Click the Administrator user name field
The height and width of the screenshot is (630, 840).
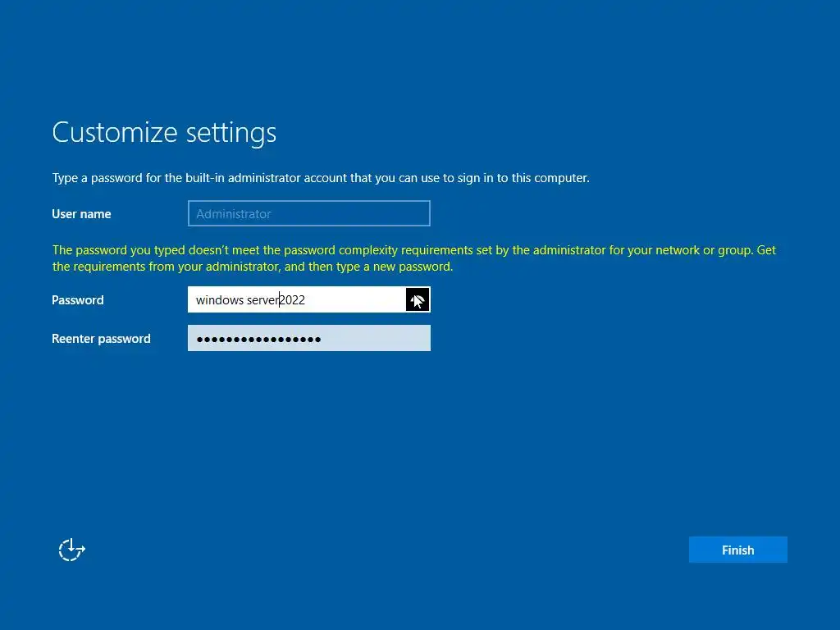click(x=309, y=213)
